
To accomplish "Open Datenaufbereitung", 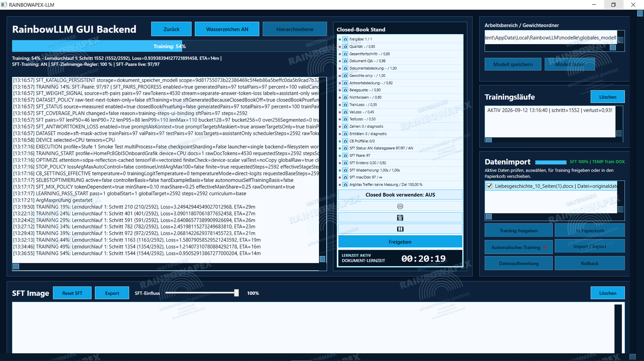I will [x=518, y=263].
